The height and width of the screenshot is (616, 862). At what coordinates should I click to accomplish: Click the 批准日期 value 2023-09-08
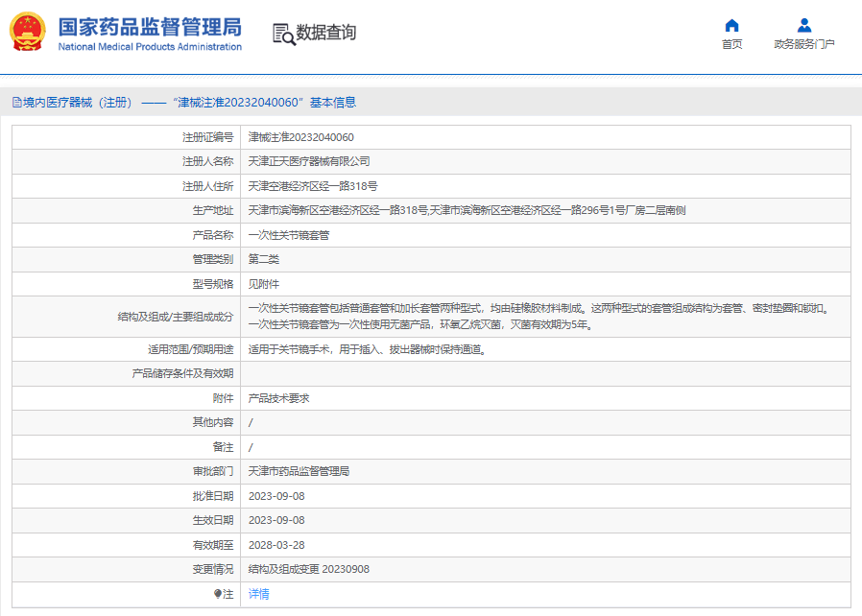[x=276, y=496]
